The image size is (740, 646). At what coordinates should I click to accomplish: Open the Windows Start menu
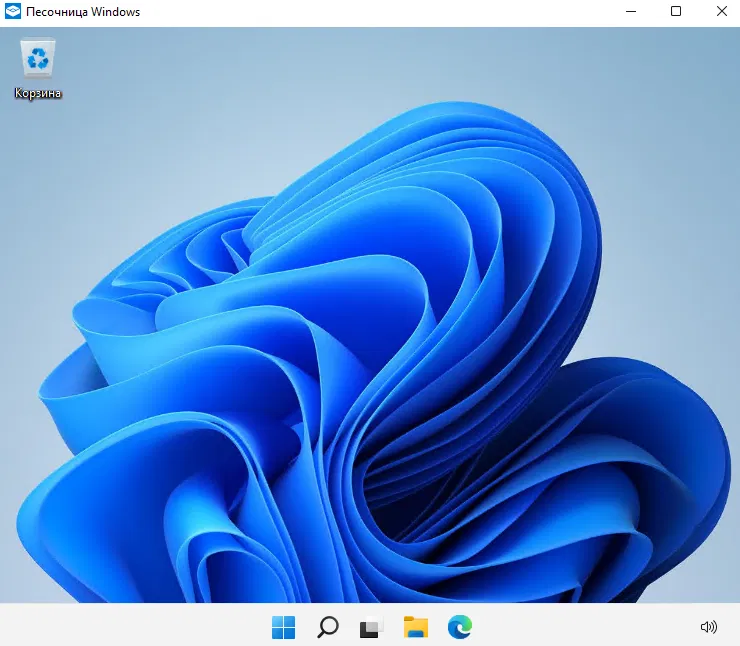click(284, 627)
